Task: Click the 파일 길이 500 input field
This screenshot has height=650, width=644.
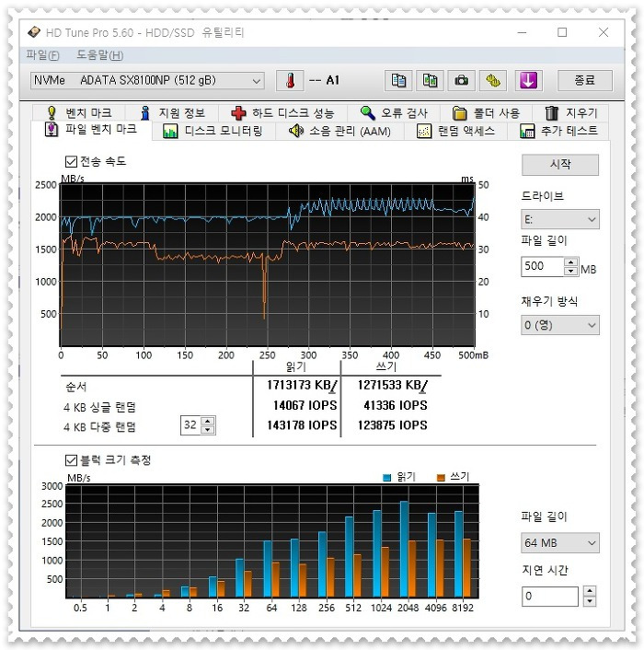Action: coord(543,266)
